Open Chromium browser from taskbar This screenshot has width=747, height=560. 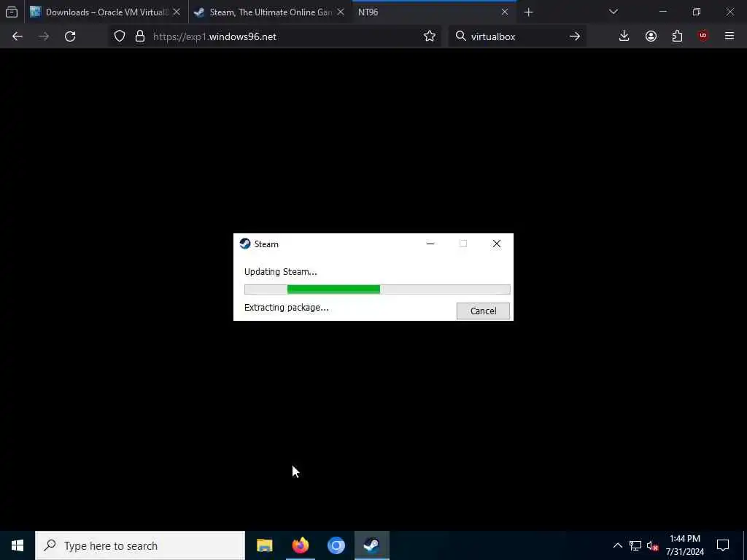[336, 545]
